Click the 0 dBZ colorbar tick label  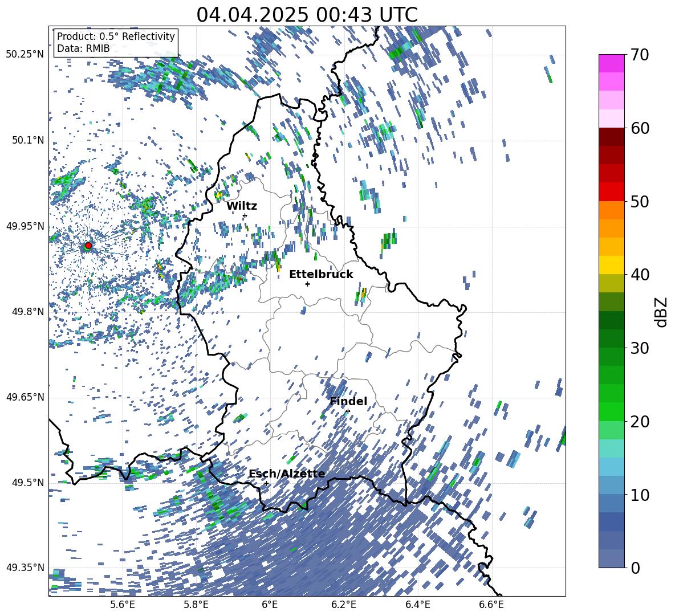coord(635,568)
